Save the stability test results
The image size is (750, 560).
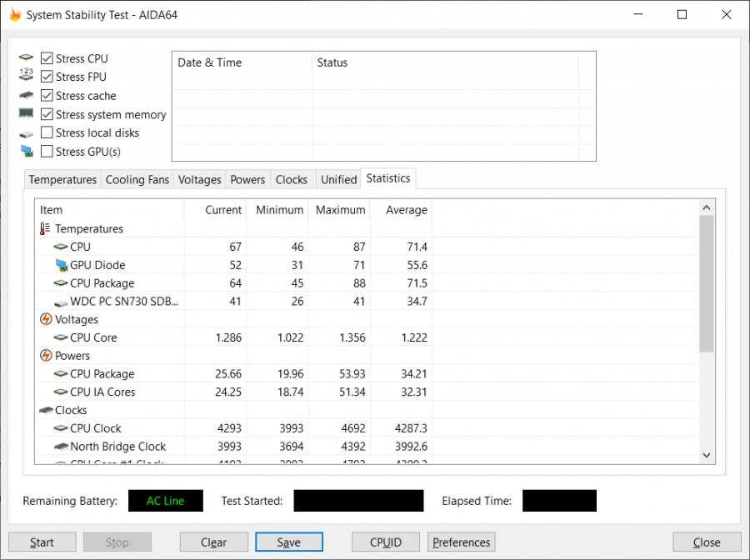coord(289,542)
